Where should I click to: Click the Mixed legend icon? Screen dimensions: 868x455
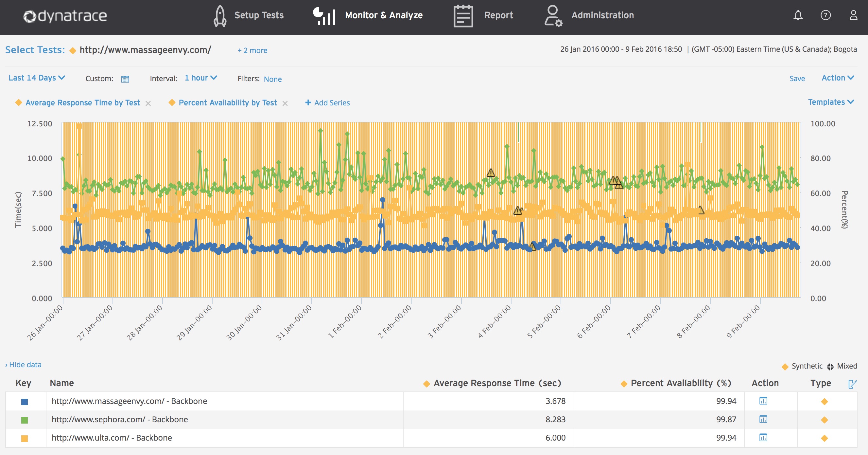click(x=830, y=367)
